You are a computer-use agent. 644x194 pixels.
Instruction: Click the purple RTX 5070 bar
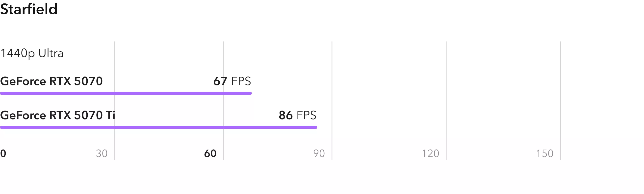[x=126, y=93]
